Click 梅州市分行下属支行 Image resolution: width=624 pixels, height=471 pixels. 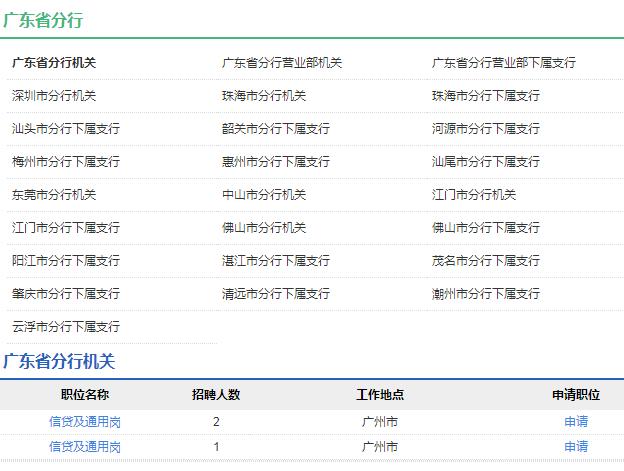[x=66, y=162]
